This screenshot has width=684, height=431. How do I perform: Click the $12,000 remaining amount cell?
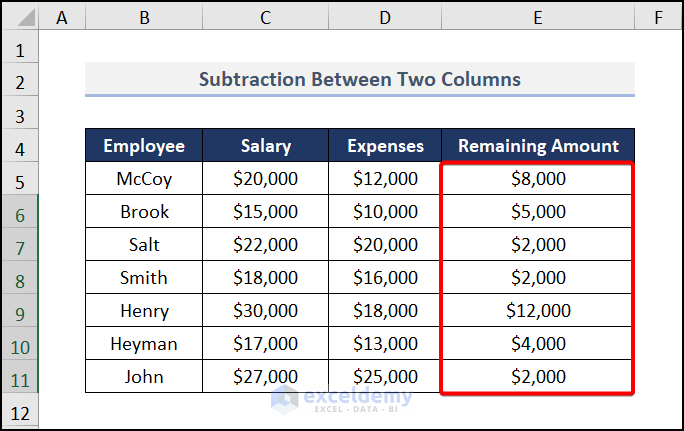538,311
